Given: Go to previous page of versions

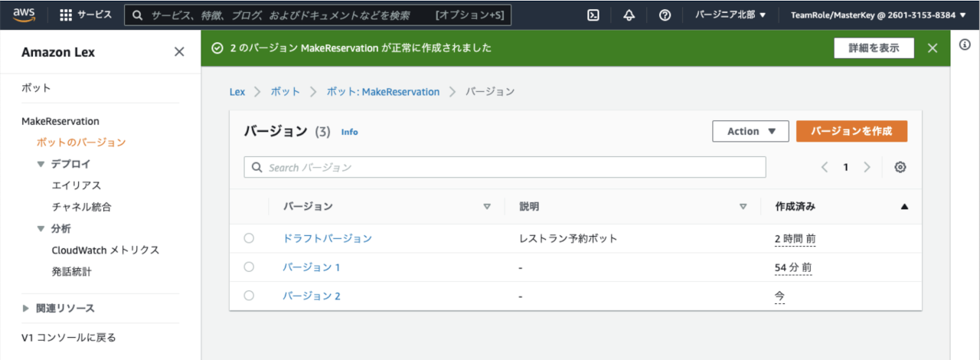Looking at the screenshot, I should click(825, 167).
